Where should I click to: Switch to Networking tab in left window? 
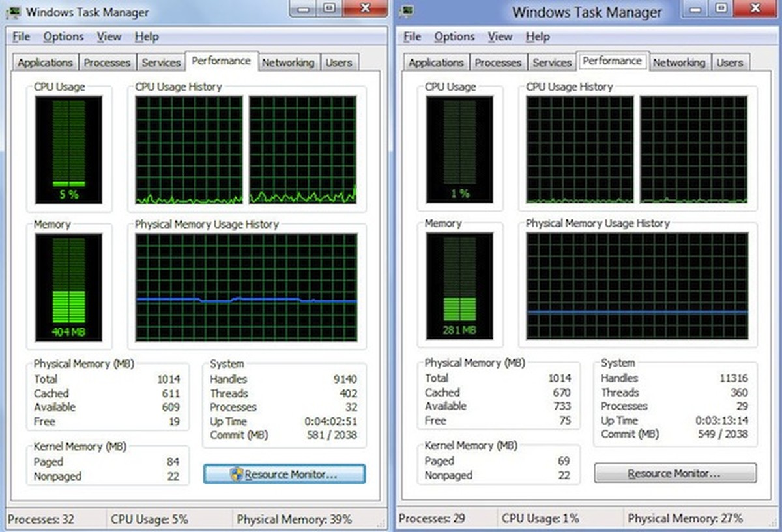point(288,63)
